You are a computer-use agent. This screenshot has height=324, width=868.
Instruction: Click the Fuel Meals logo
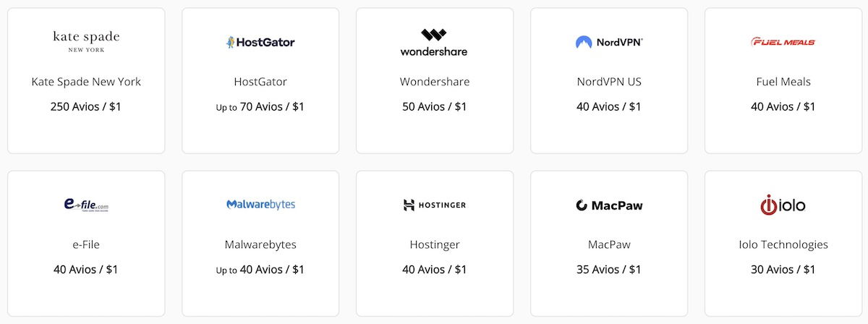[783, 42]
